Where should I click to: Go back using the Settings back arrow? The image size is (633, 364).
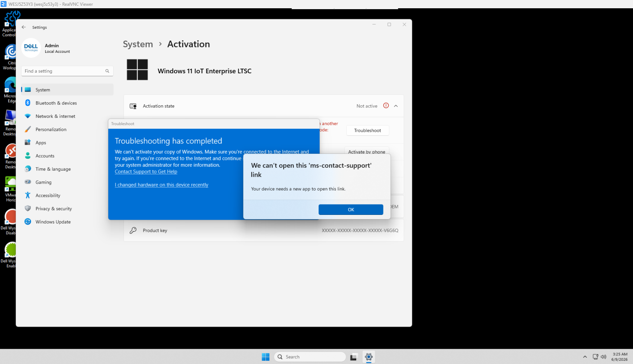tap(24, 27)
